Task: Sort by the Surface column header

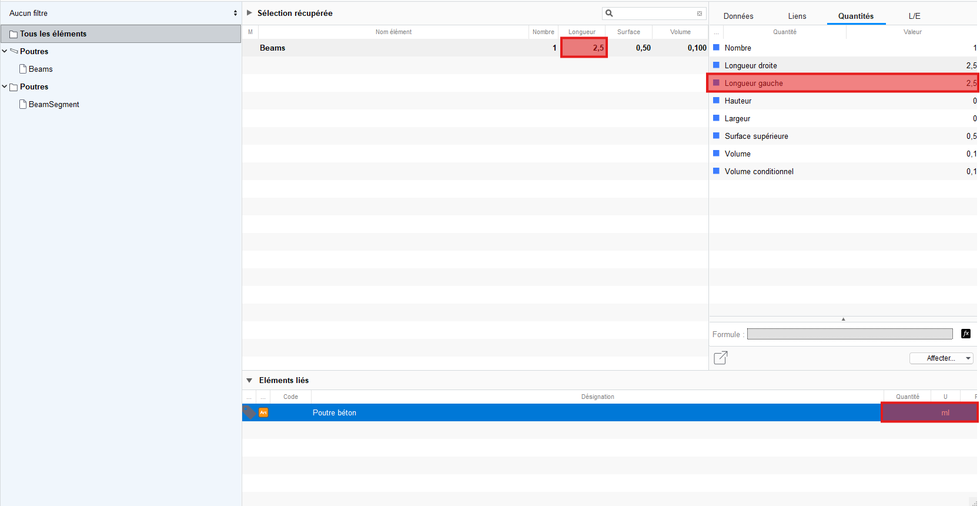Action: (x=628, y=32)
